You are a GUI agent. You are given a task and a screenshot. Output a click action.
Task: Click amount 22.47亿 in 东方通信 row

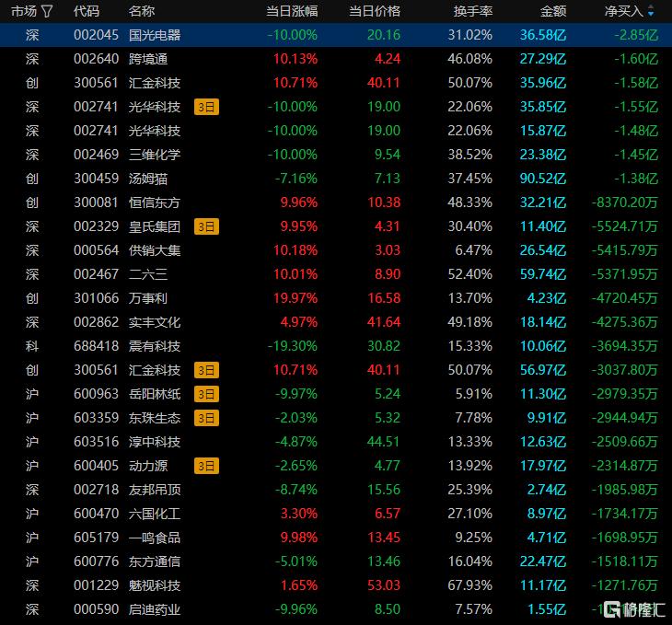tap(543, 561)
